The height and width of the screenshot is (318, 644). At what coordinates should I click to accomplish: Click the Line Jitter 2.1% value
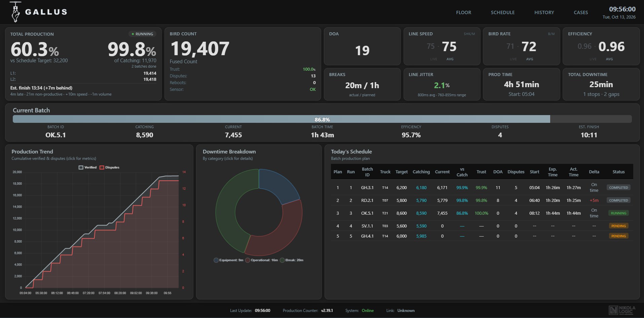[442, 85]
